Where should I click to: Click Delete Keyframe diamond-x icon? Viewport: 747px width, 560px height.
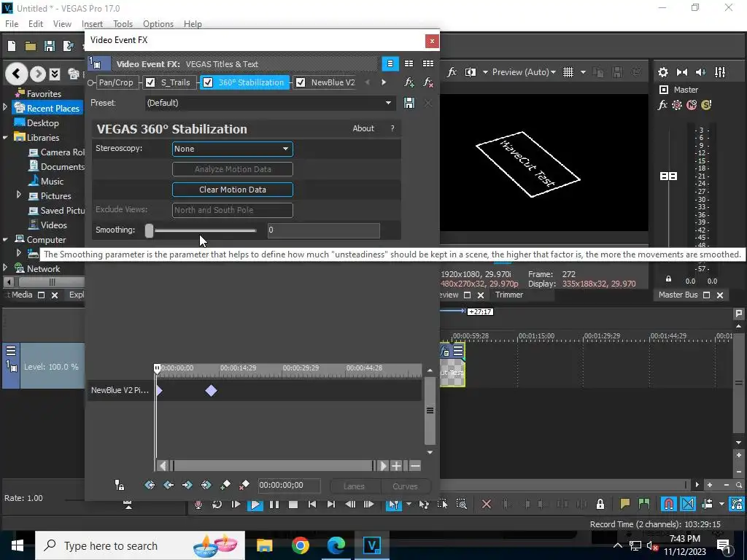[x=244, y=485]
